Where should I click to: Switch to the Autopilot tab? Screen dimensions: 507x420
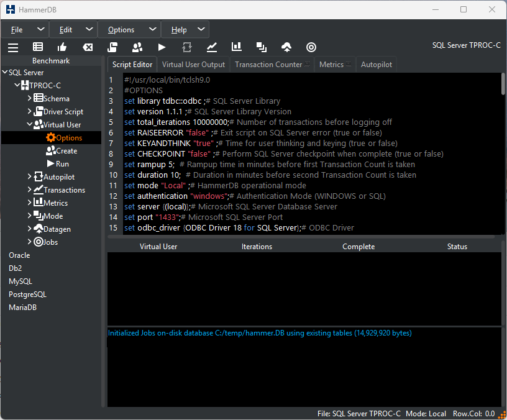coord(377,65)
